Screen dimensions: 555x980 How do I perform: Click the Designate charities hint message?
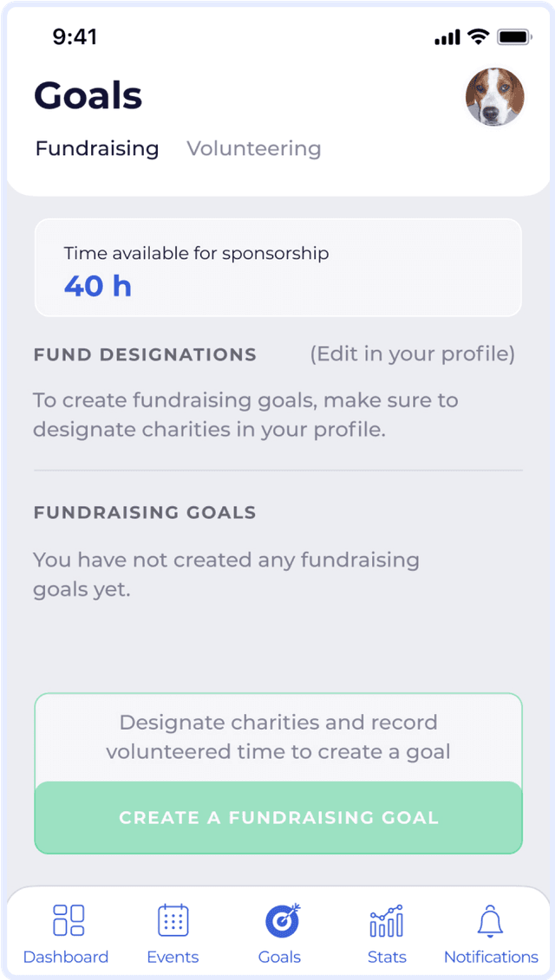click(278, 737)
